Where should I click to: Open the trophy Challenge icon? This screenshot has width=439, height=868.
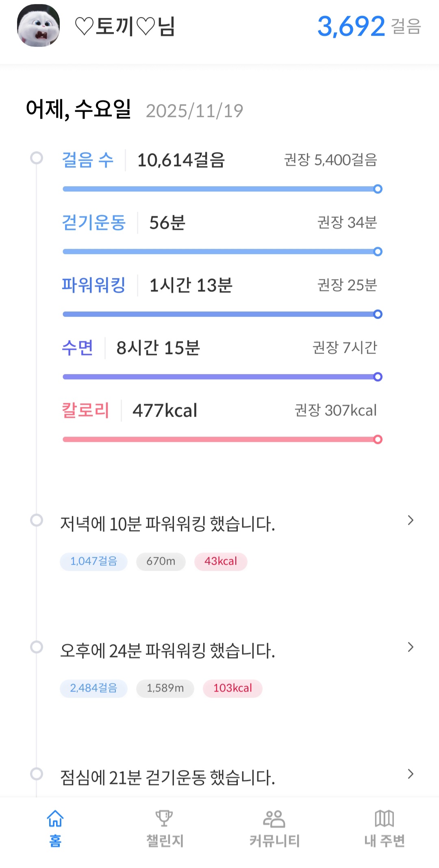click(x=164, y=818)
